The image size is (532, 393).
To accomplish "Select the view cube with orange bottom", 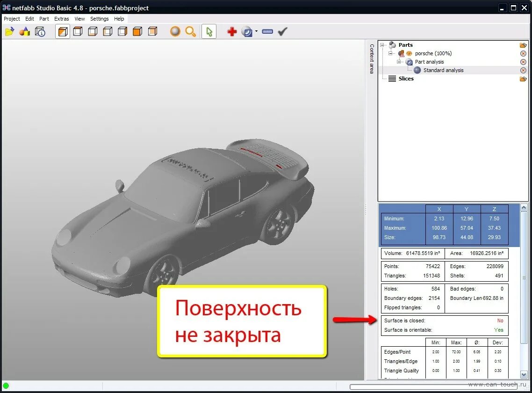I will (x=93, y=32).
